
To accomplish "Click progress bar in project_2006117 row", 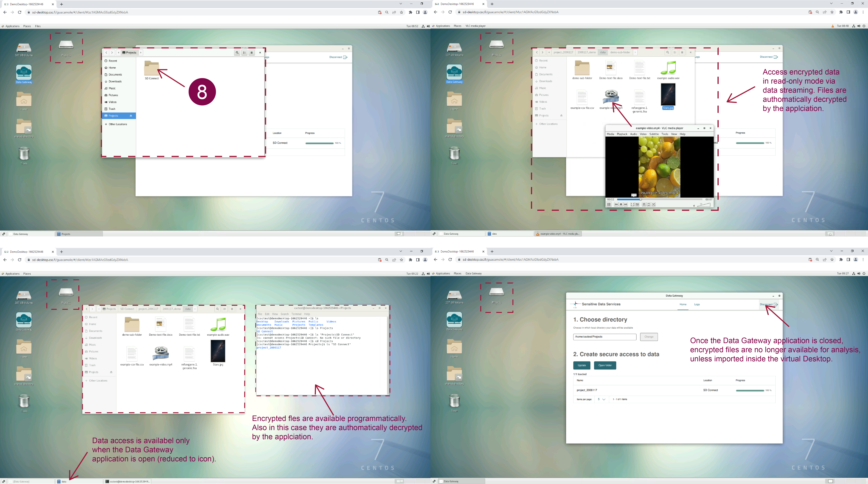I will coord(750,391).
